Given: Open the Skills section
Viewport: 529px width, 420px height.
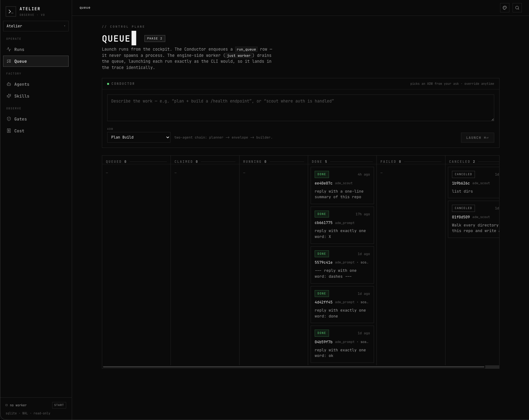Looking at the screenshot, I should (36, 96).
